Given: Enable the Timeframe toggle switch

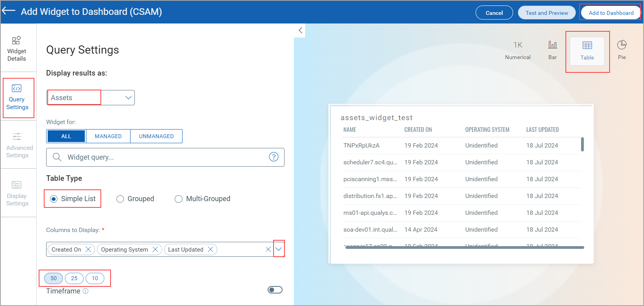Looking at the screenshot, I should coord(275,290).
